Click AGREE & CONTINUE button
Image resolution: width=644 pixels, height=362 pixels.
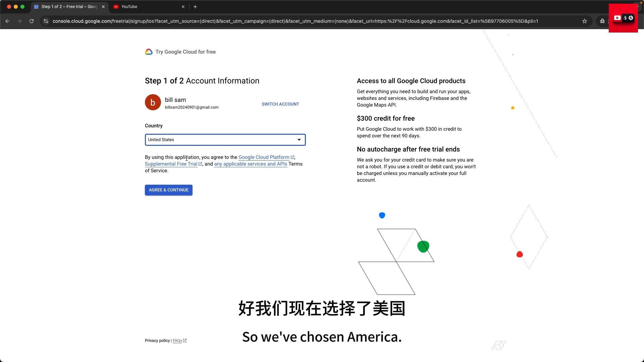169,190
